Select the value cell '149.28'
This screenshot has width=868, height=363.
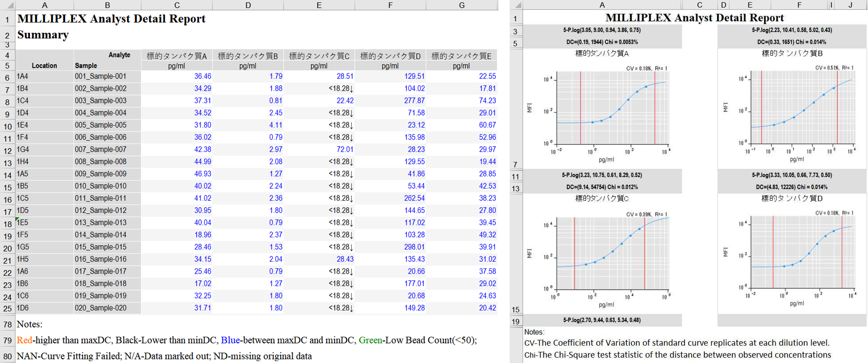click(x=390, y=308)
